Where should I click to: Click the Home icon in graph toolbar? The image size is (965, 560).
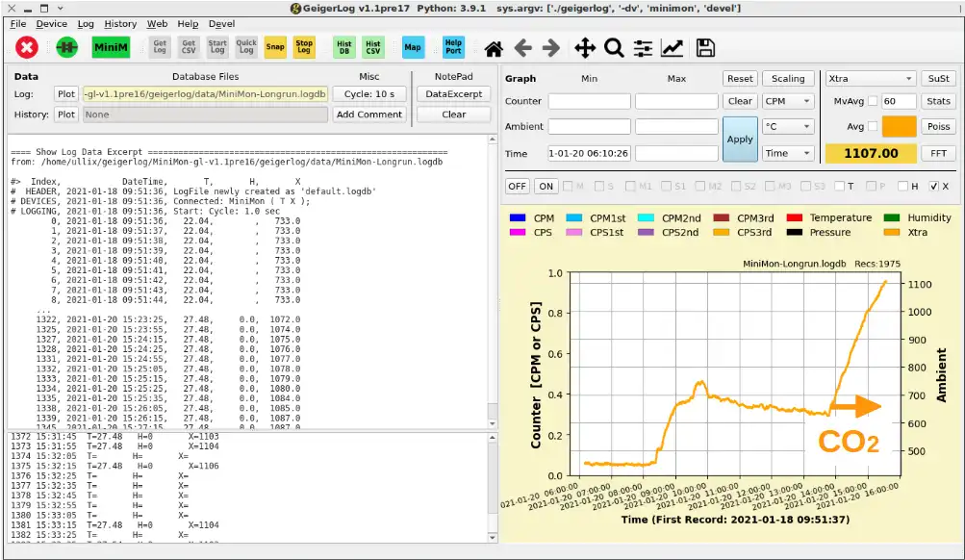[x=494, y=48]
